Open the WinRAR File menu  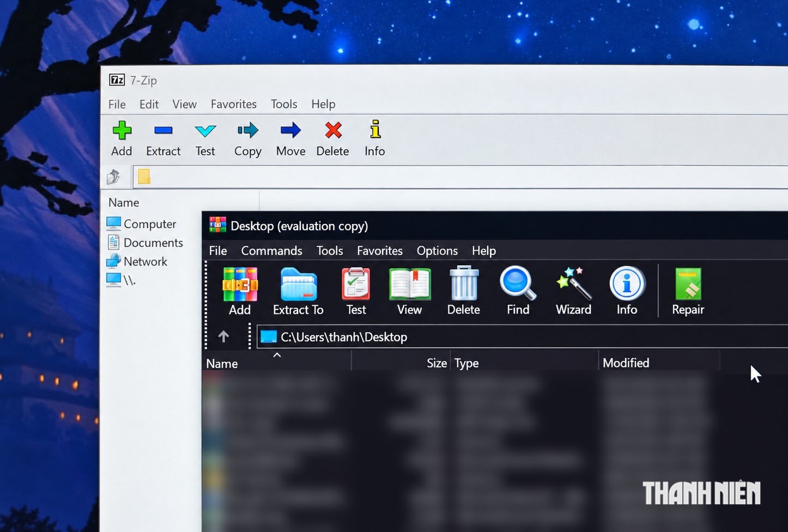coord(218,251)
